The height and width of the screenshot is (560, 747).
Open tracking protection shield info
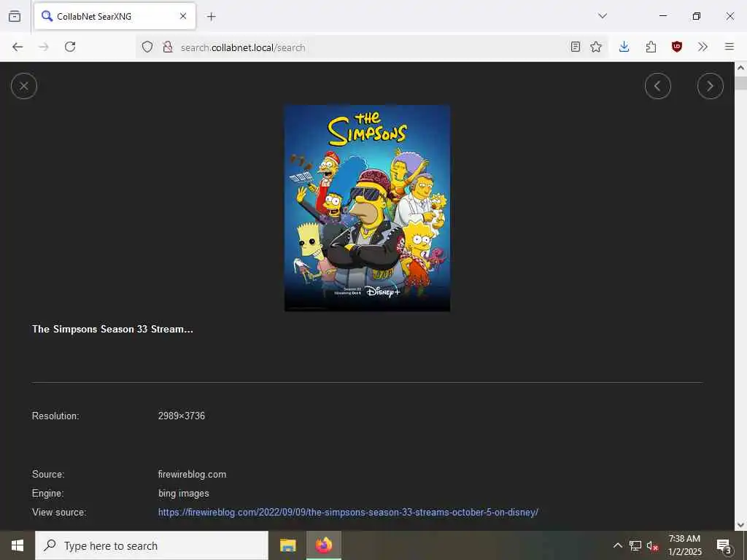tap(147, 47)
